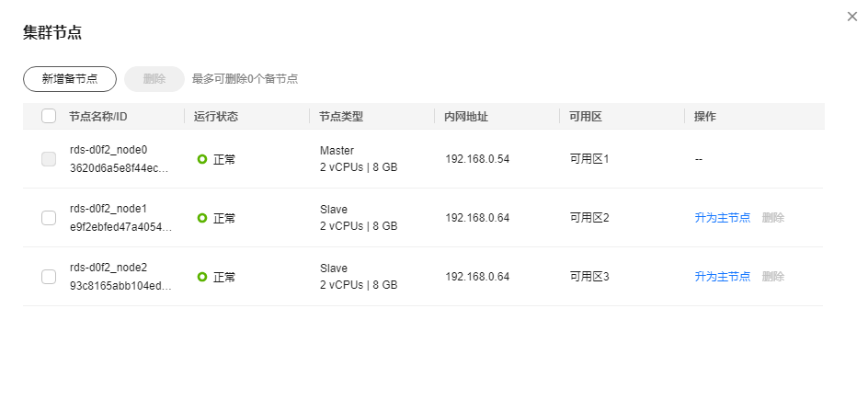Click 删除 link in node1 row

pos(773,218)
